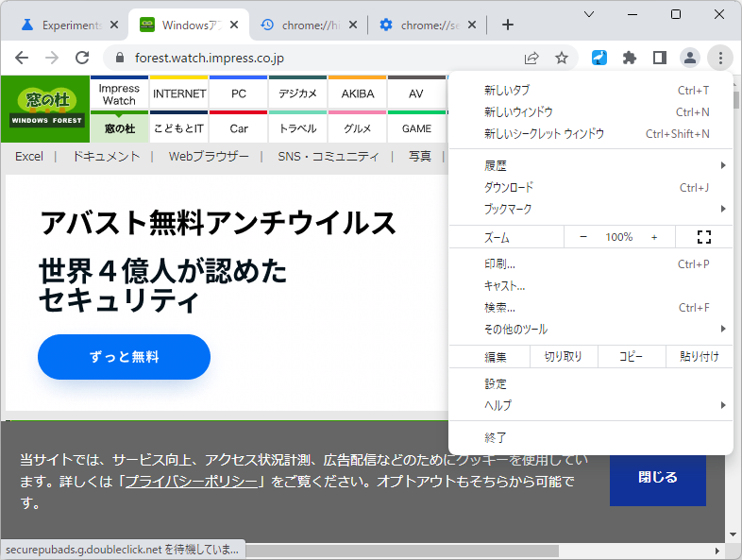Click the browser back arrow
This screenshot has width=742, height=560.
tap(22, 58)
